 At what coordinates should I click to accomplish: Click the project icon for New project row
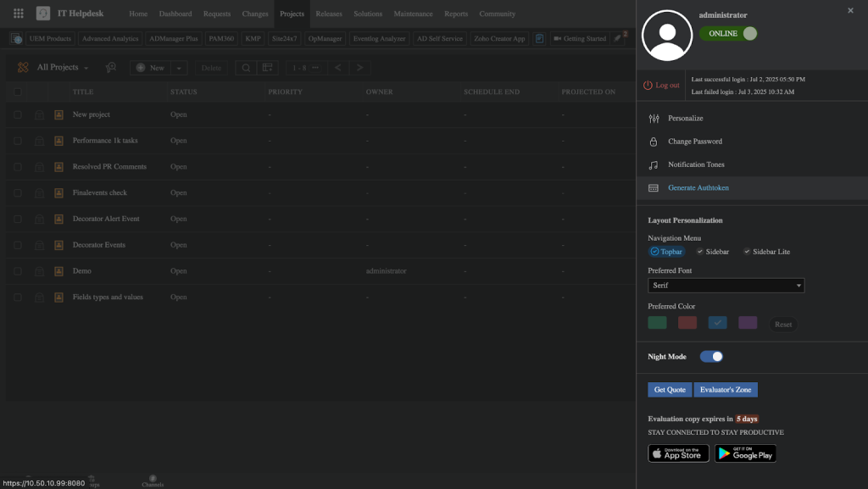58,114
